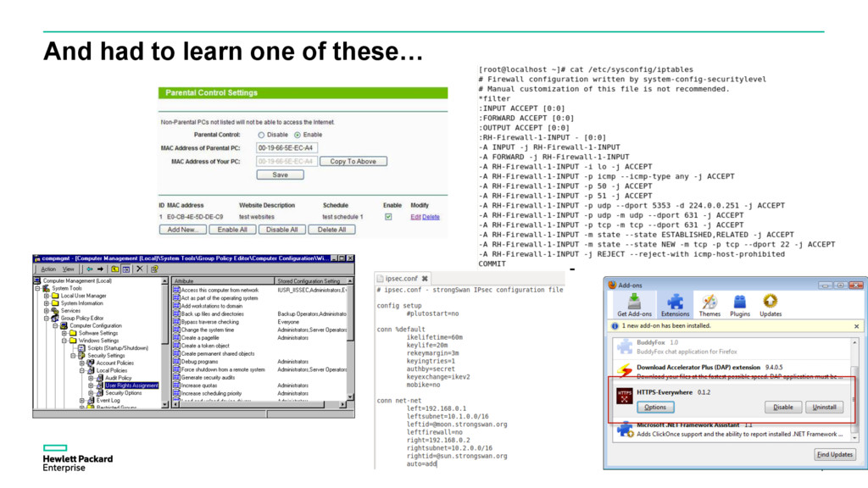Expand the Services tree node
The image size is (868, 488).
47,311
